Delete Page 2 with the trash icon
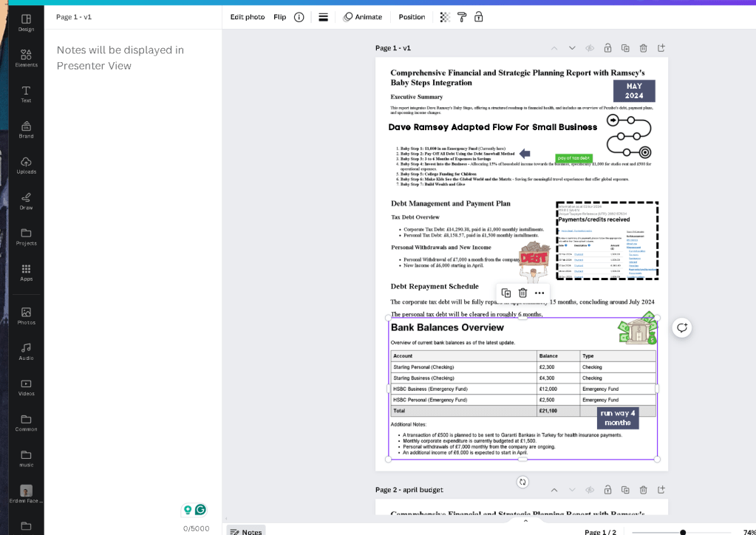Screen dimensions: 756x535 tap(643, 490)
